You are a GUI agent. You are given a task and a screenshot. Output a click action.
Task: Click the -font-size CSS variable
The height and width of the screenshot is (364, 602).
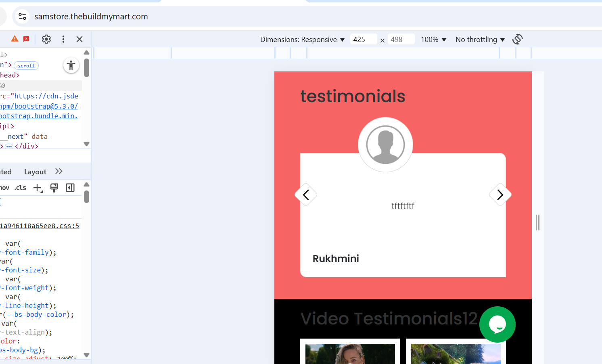tap(20, 270)
